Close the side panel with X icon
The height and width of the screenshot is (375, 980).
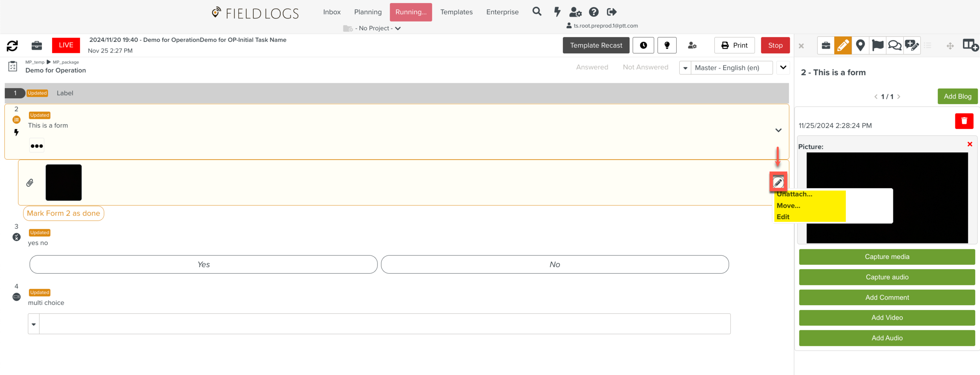pyautogui.click(x=801, y=46)
